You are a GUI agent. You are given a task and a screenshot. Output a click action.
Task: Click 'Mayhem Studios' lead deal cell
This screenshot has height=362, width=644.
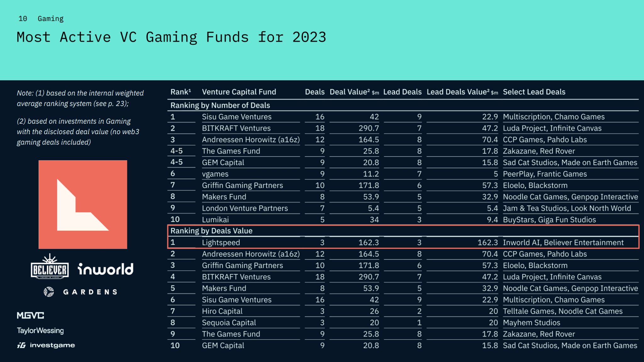531,323
